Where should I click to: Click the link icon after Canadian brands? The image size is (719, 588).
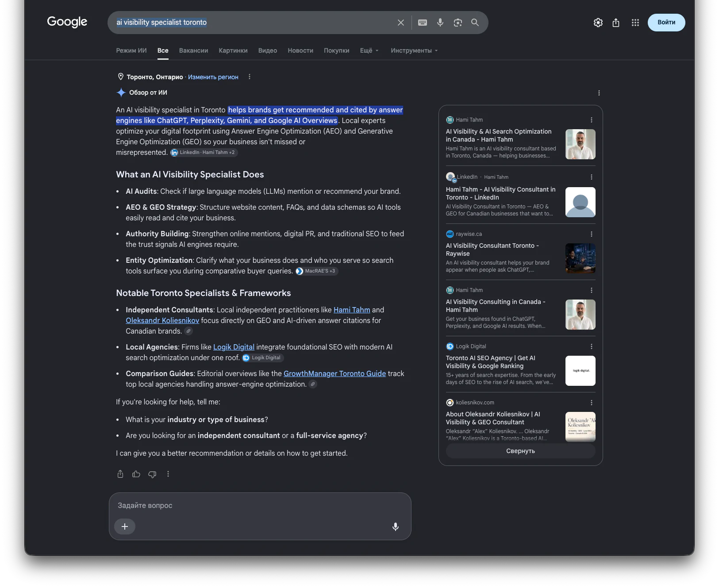[x=188, y=331]
